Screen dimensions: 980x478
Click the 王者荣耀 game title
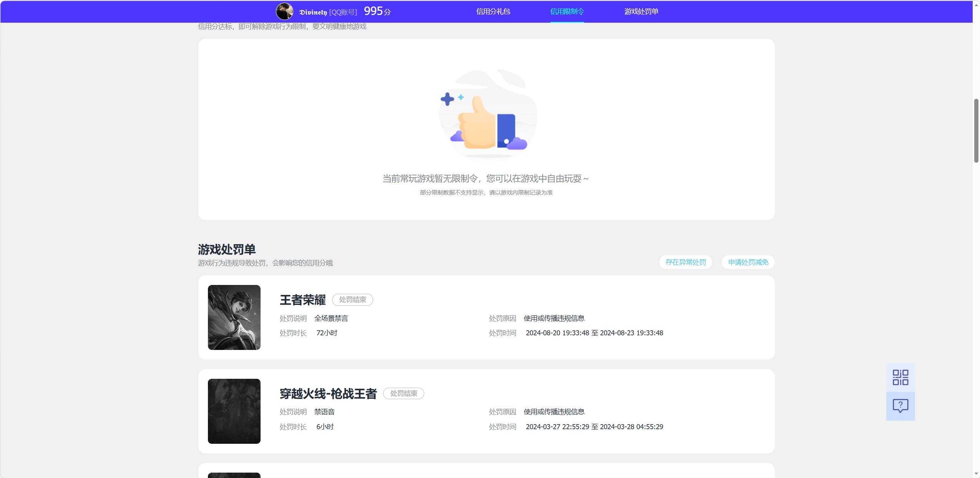pyautogui.click(x=302, y=300)
